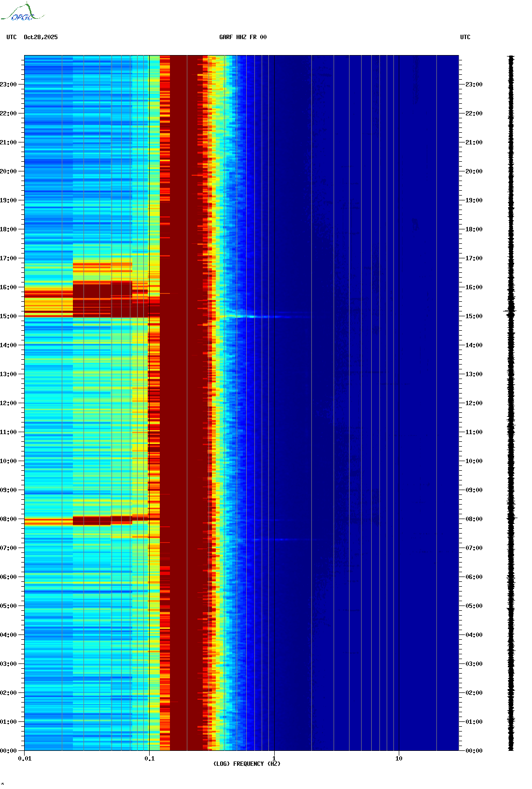This screenshot has height=789, width=532.
Task: Click the 0.1 frequency axis label
Action: (150, 759)
